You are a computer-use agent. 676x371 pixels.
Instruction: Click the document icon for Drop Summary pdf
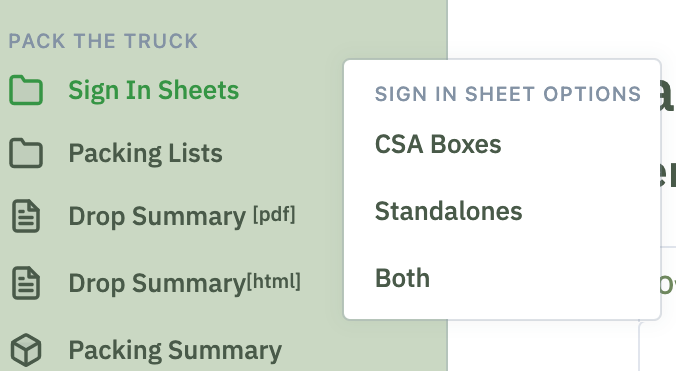26,216
